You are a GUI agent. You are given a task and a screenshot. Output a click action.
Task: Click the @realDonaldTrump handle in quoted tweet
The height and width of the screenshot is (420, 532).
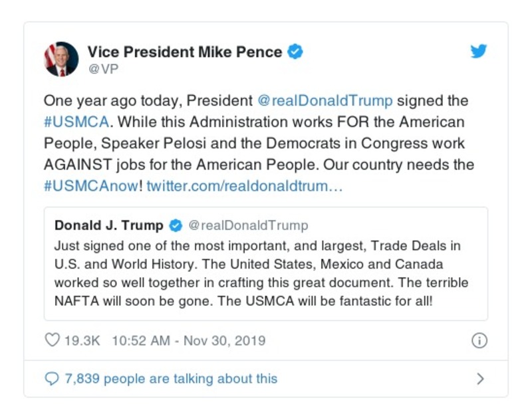248,225
